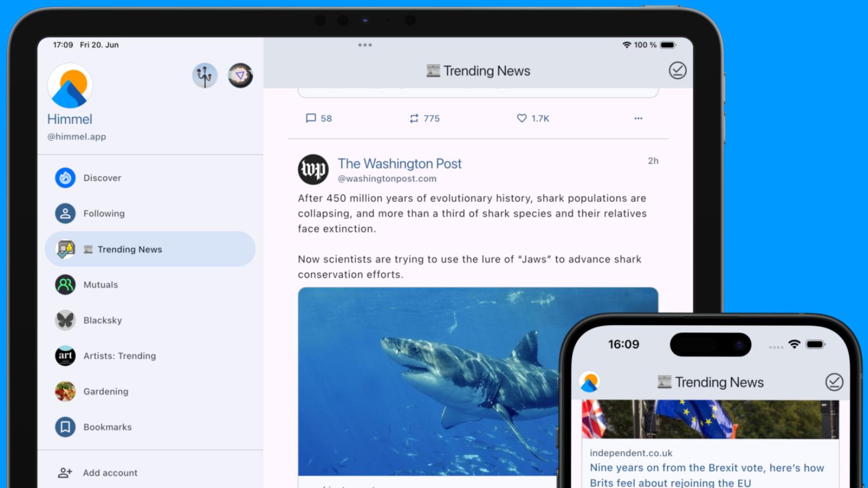
Task: Open the Himmel profile avatar
Action: click(x=70, y=86)
